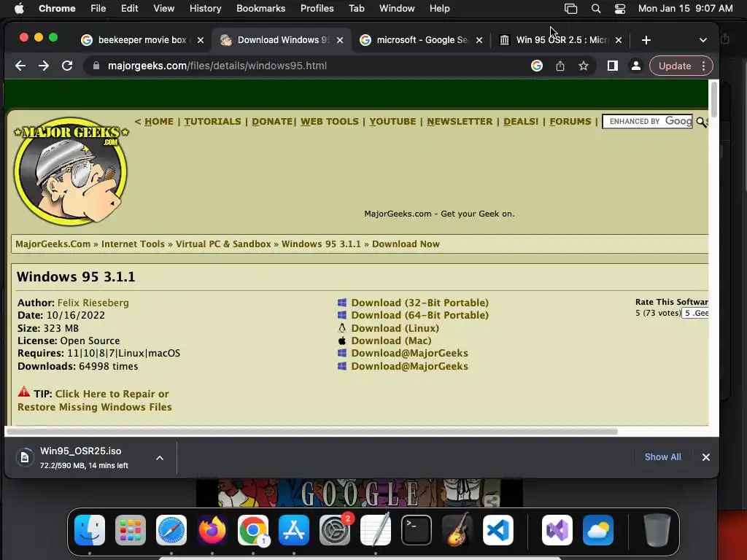This screenshot has width=747, height=560.
Task: Open author Felix Rieseberg link
Action: click(x=93, y=303)
